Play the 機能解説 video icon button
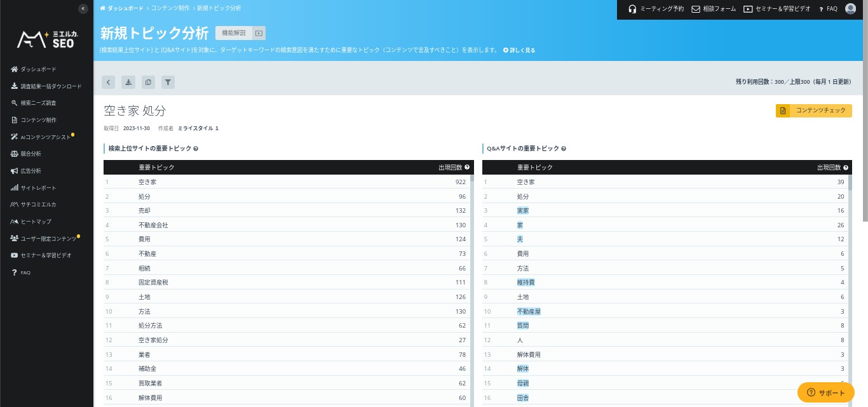The width and height of the screenshot is (868, 407). coord(258,33)
